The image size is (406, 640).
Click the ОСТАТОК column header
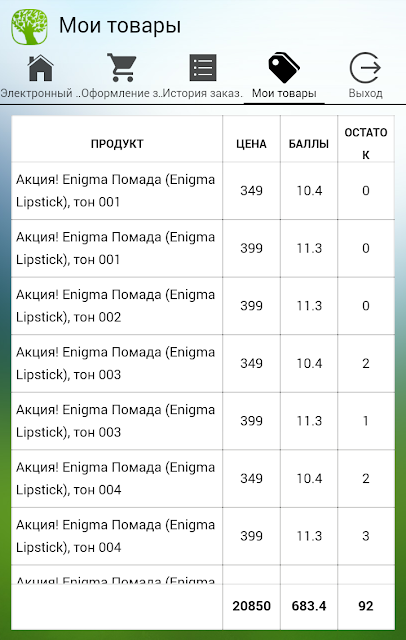[x=366, y=144]
